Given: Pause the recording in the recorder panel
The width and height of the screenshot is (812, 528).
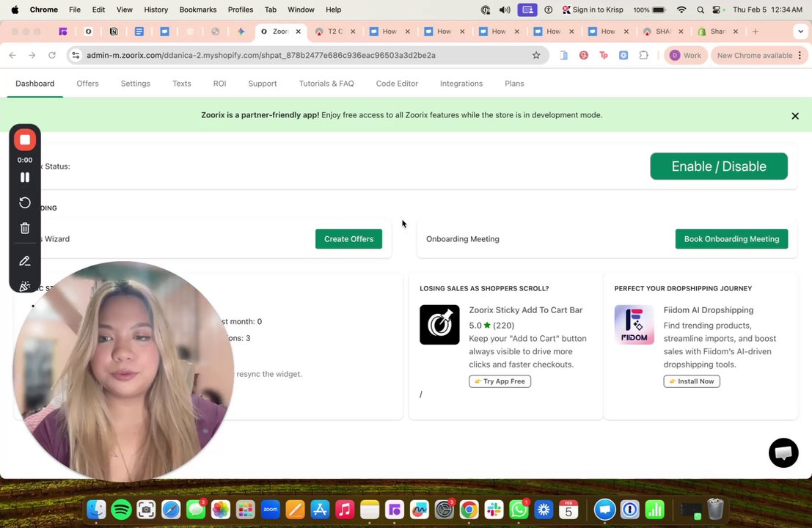Looking at the screenshot, I should (x=25, y=177).
